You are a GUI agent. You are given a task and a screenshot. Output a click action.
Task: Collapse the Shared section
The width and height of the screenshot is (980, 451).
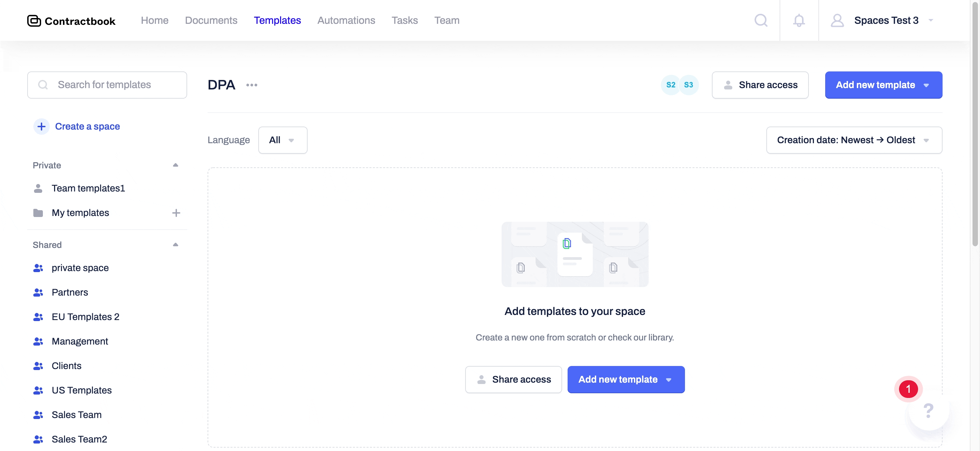point(175,245)
